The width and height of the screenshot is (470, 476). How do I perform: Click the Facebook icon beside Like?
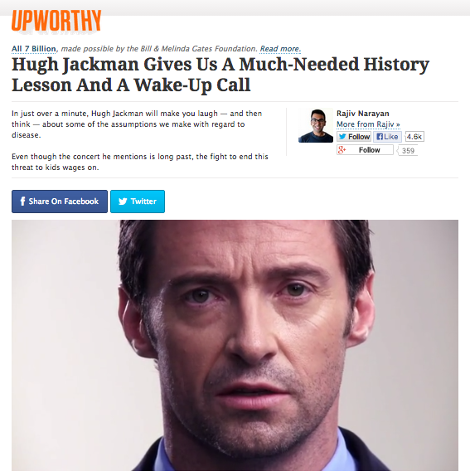pos(380,137)
